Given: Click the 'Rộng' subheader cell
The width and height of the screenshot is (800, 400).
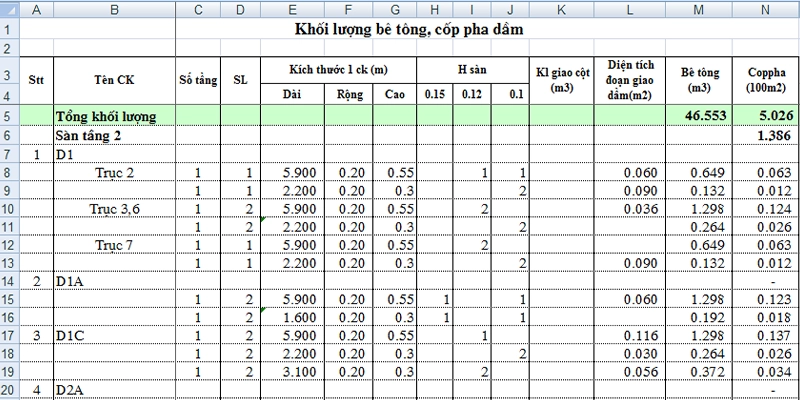Looking at the screenshot, I should point(349,94).
